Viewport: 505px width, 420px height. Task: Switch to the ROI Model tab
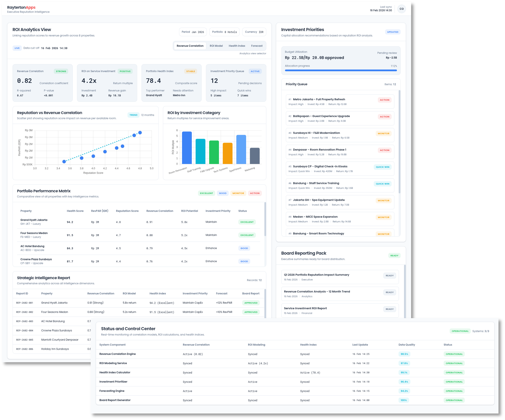click(x=216, y=46)
